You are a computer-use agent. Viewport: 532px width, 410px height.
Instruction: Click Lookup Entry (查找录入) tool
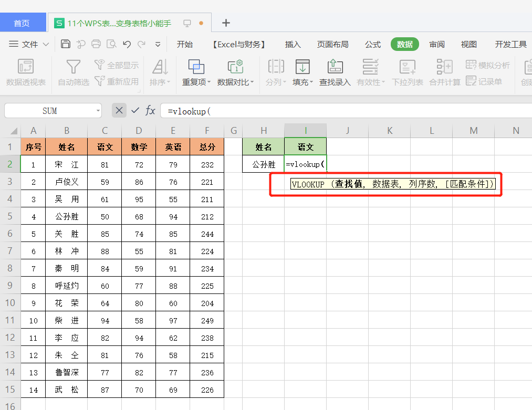(335, 72)
